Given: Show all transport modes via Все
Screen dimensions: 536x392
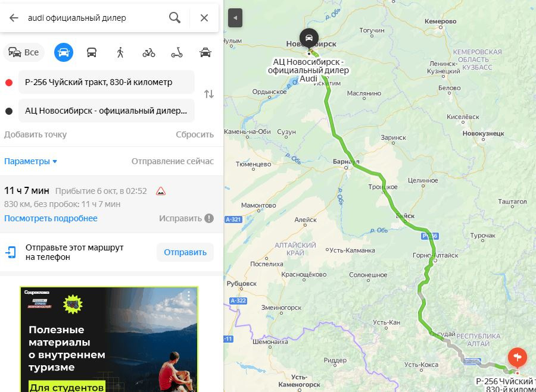Looking at the screenshot, I should coord(24,52).
